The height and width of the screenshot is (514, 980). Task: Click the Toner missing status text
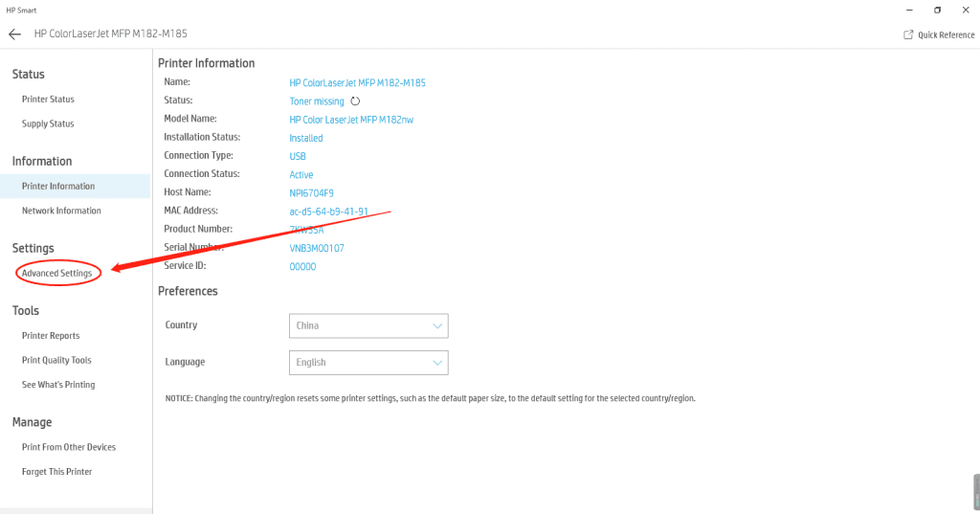[x=316, y=101]
